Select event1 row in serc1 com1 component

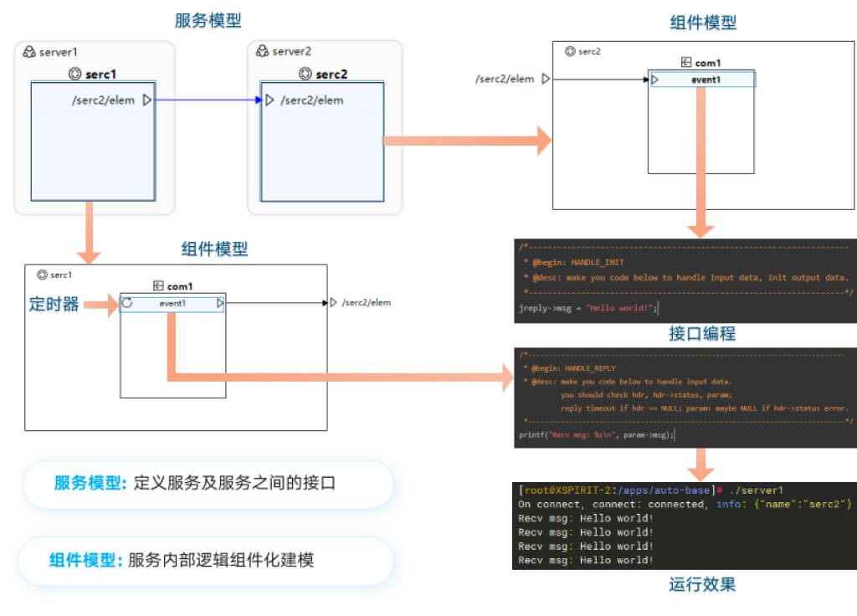(172, 303)
